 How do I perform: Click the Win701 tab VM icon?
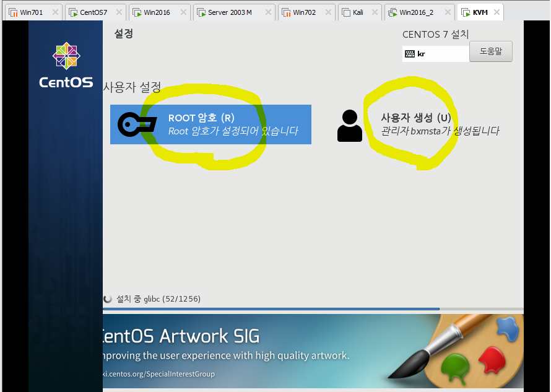tap(13, 12)
